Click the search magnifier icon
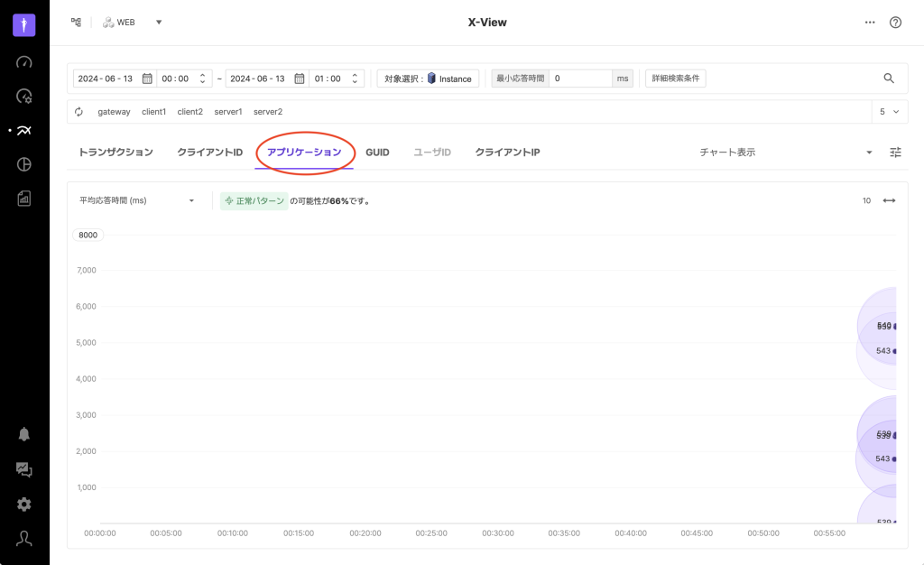Screen dimensions: 924x565 (889, 79)
